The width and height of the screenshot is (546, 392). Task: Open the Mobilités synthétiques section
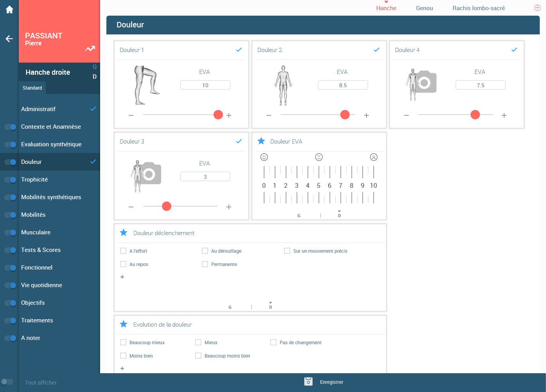(x=59, y=197)
